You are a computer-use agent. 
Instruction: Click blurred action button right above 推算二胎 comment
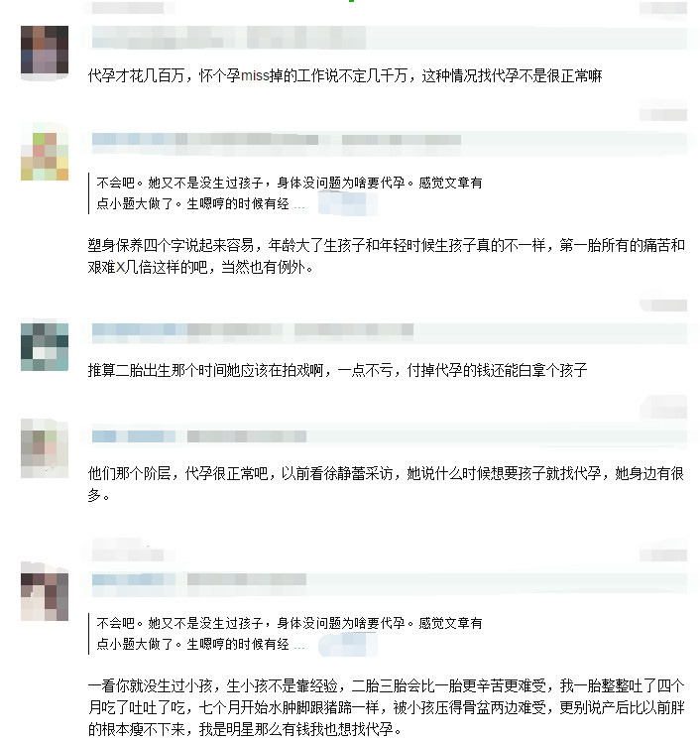click(663, 306)
